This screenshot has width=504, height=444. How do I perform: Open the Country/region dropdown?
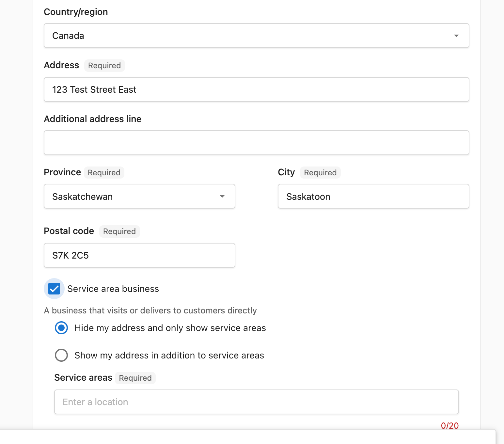click(x=256, y=36)
